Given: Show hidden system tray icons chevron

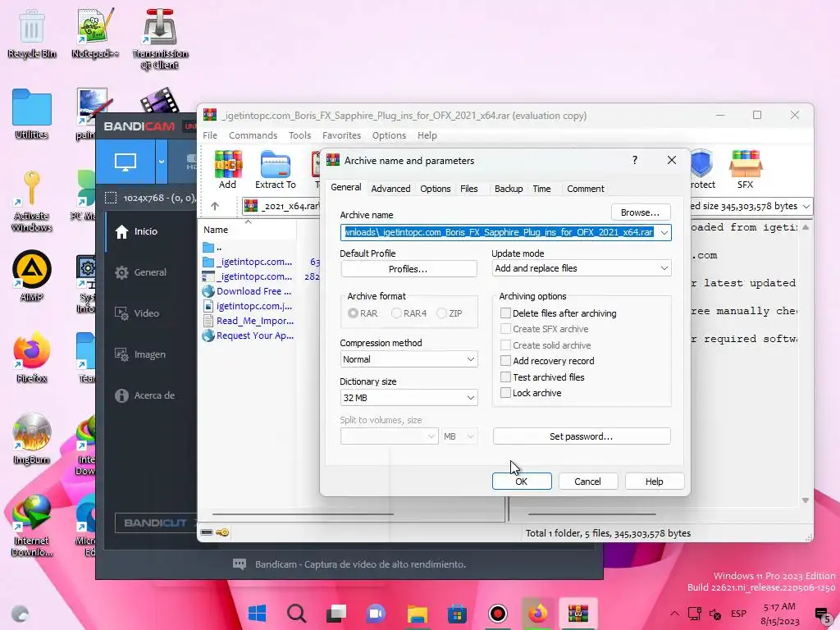Looking at the screenshot, I should [674, 614].
